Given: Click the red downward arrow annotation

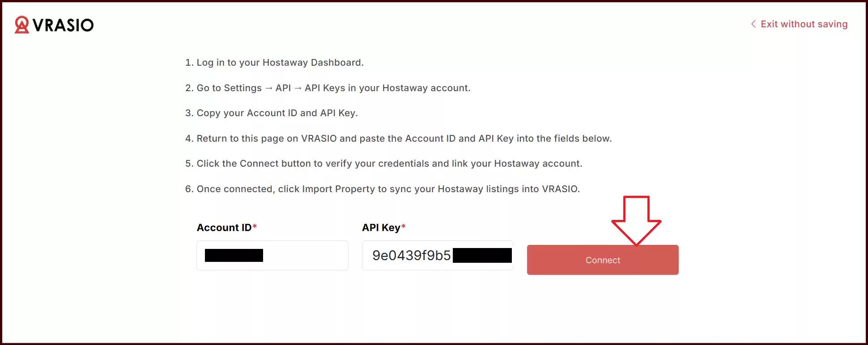Looking at the screenshot, I should click(x=636, y=221).
